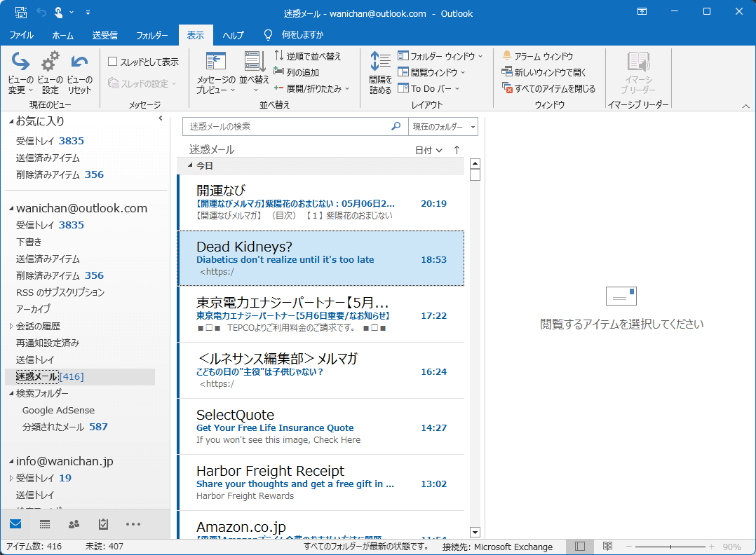756x555 pixels.
Task: Click 新しいウィンドウで開く in the ribbon
Action: click(x=544, y=70)
